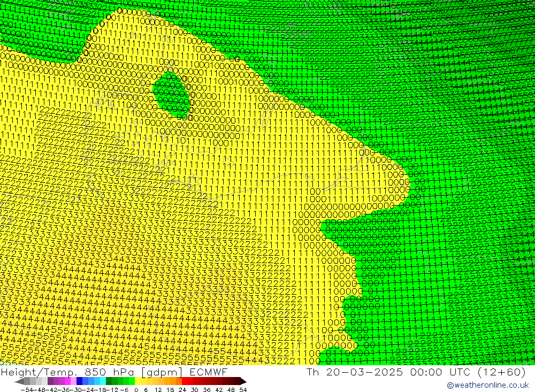Click the dark right arrow on the color scale
535x392 pixels.
[243, 381]
